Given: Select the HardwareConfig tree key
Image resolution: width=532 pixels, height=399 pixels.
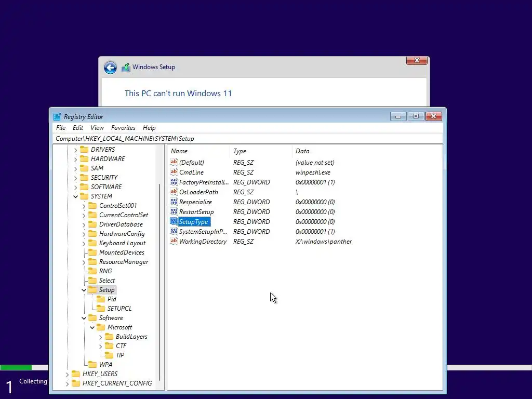Looking at the screenshot, I should click(x=122, y=233).
